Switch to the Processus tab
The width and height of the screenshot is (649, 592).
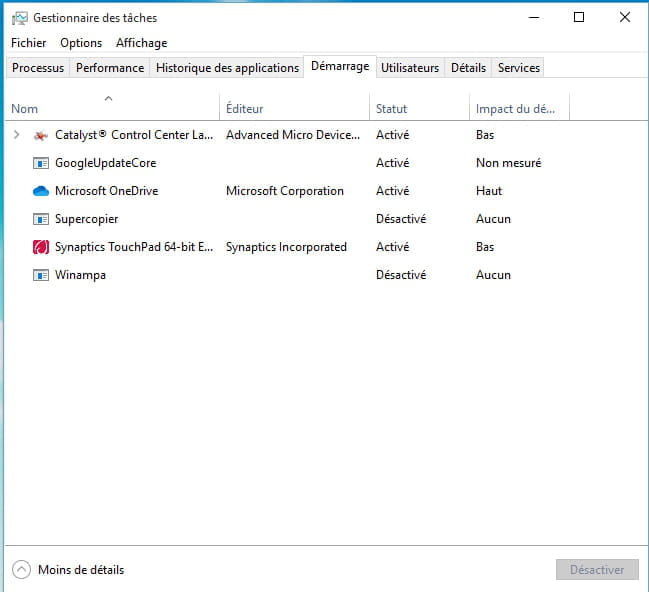[38, 67]
